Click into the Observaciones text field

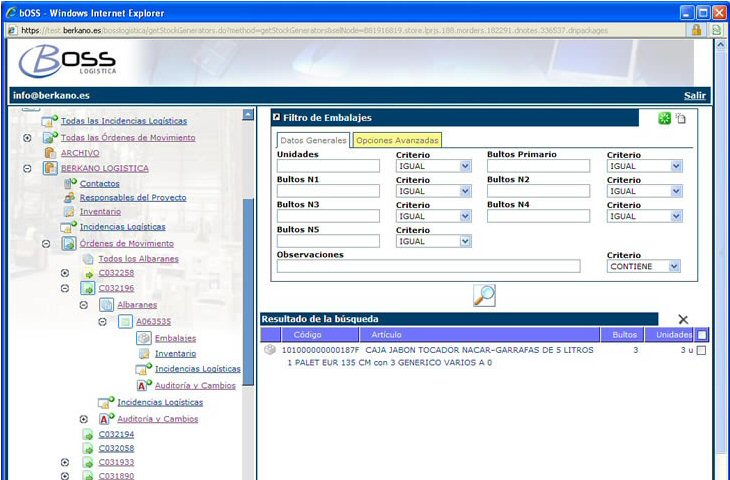(428, 266)
